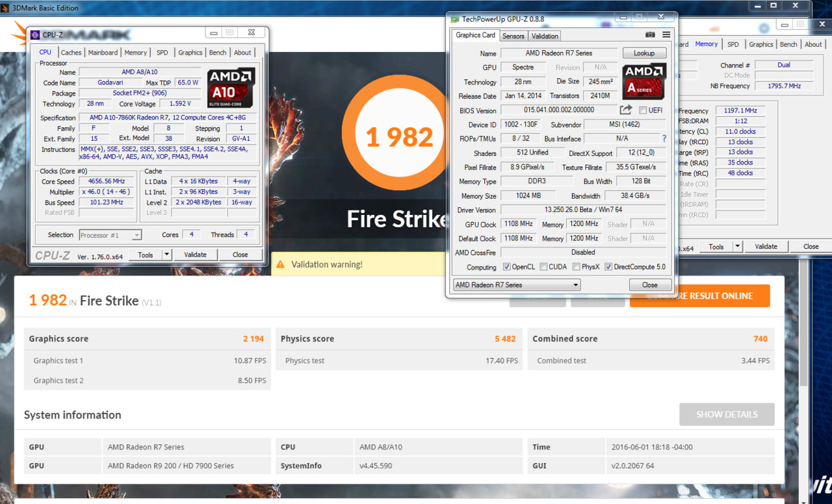832x504 pixels.
Task: Click the Show Details button in 3DMark
Action: (x=727, y=414)
